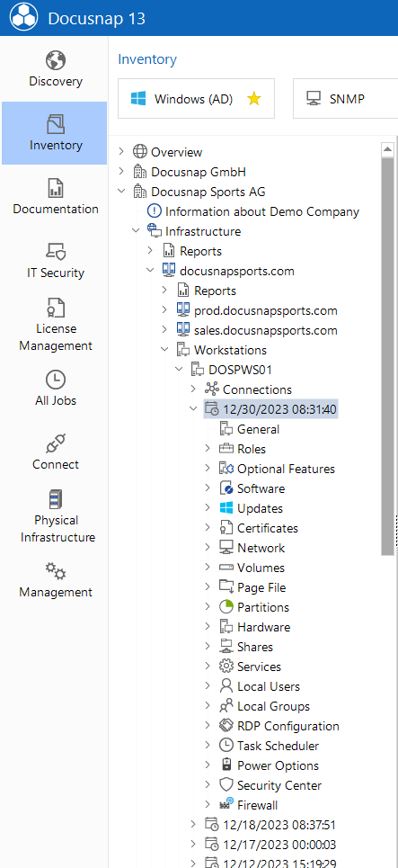Click the Overview globe icon in tree

point(140,152)
